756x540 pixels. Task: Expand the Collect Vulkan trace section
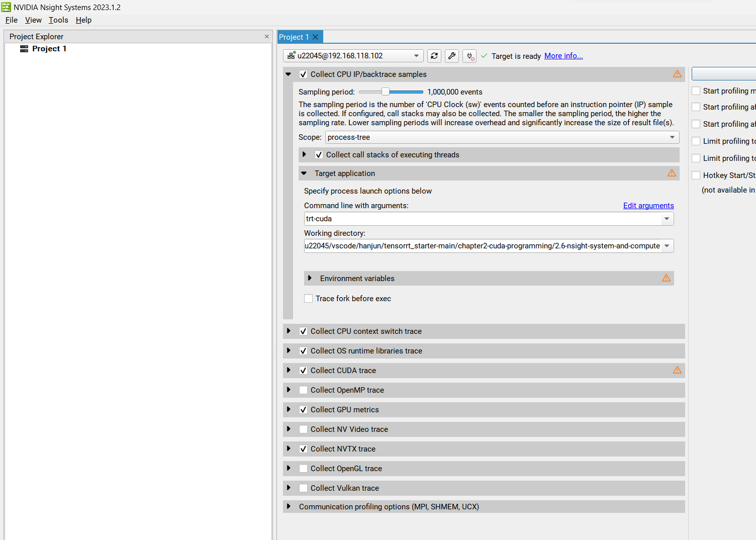(289, 488)
